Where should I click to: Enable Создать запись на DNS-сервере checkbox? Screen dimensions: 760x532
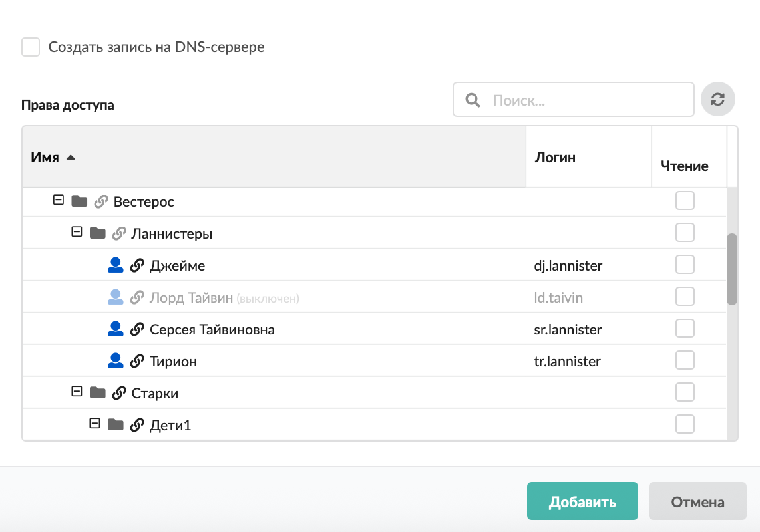click(31, 47)
